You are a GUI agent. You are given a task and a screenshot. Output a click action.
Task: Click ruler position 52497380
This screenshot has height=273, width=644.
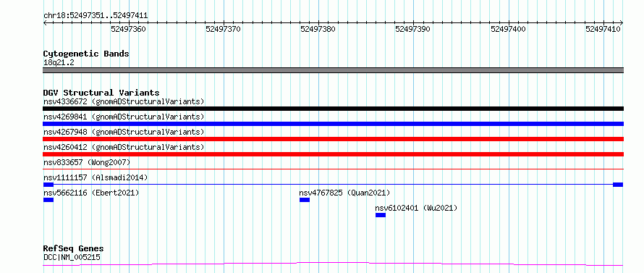point(318,29)
